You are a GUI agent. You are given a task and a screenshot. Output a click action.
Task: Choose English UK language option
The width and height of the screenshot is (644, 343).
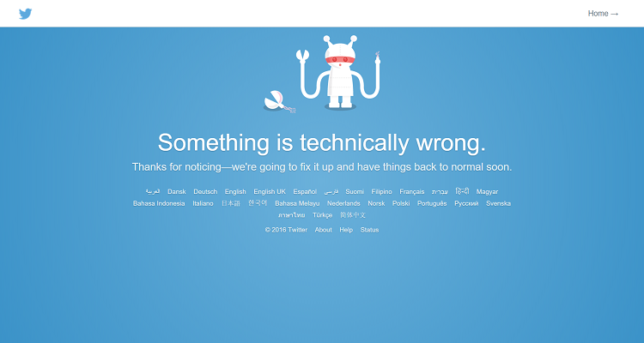tap(270, 191)
